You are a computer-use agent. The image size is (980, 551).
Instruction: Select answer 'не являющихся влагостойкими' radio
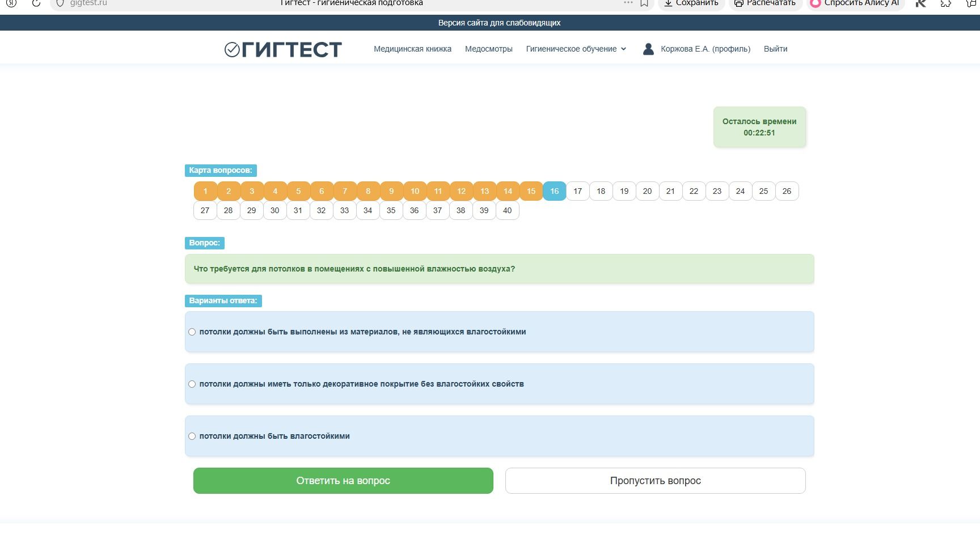(192, 332)
